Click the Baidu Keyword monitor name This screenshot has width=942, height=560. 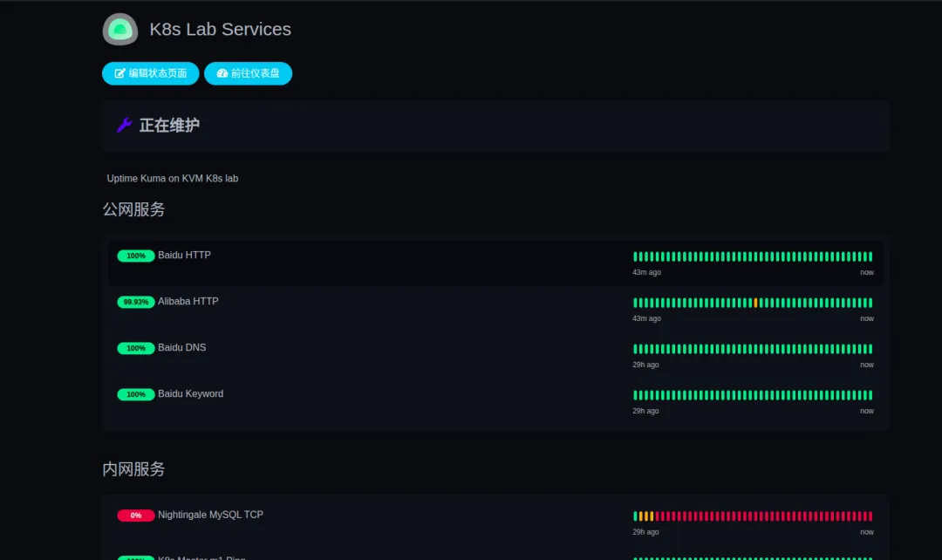(x=190, y=394)
